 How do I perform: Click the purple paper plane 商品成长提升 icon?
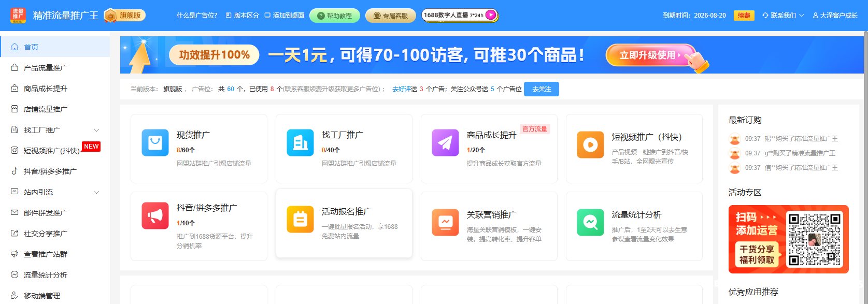(445, 143)
